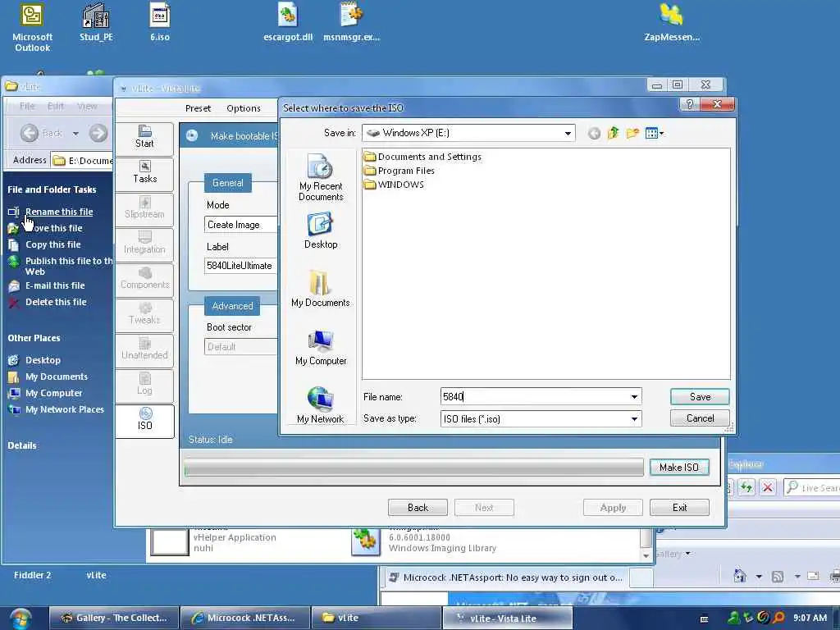The width and height of the screenshot is (840, 630).
Task: Select Program Files folder
Action: coord(399,171)
